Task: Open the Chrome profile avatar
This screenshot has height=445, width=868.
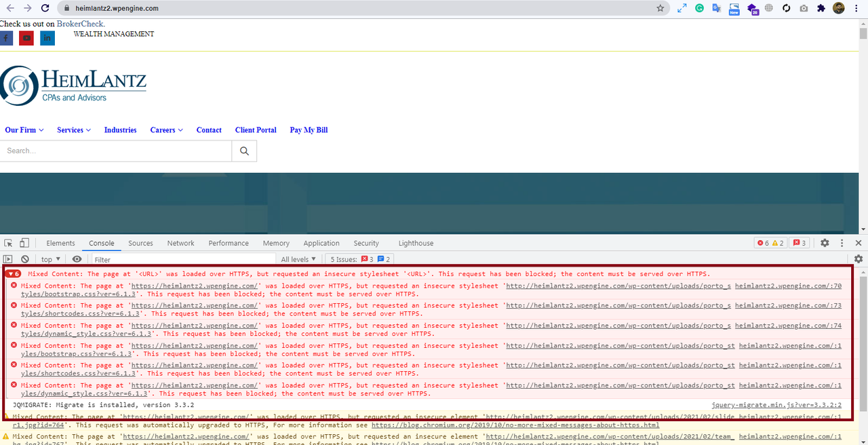Action: pyautogui.click(x=839, y=8)
